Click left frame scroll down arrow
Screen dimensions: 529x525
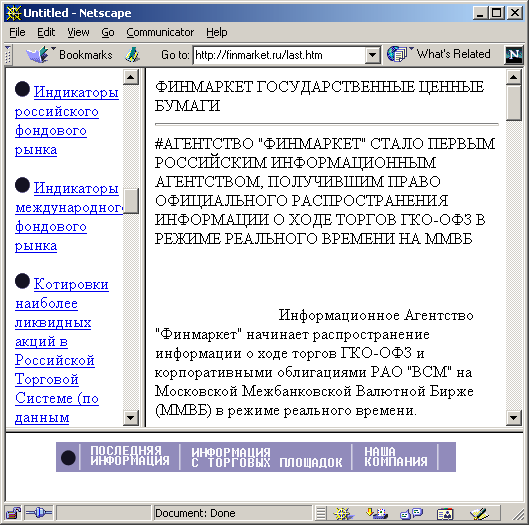[131, 418]
